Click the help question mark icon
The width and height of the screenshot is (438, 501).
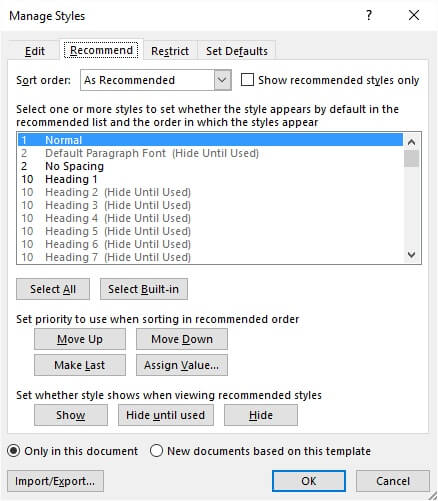369,15
